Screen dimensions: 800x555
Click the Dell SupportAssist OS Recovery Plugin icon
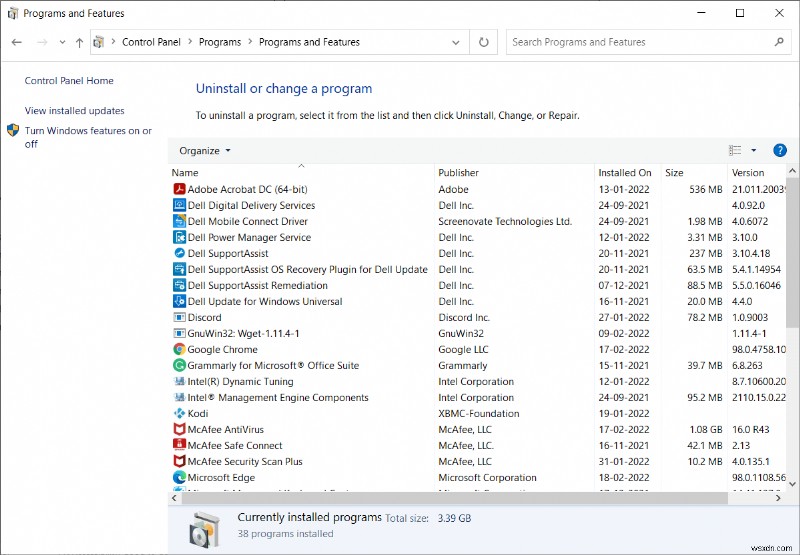point(179,269)
